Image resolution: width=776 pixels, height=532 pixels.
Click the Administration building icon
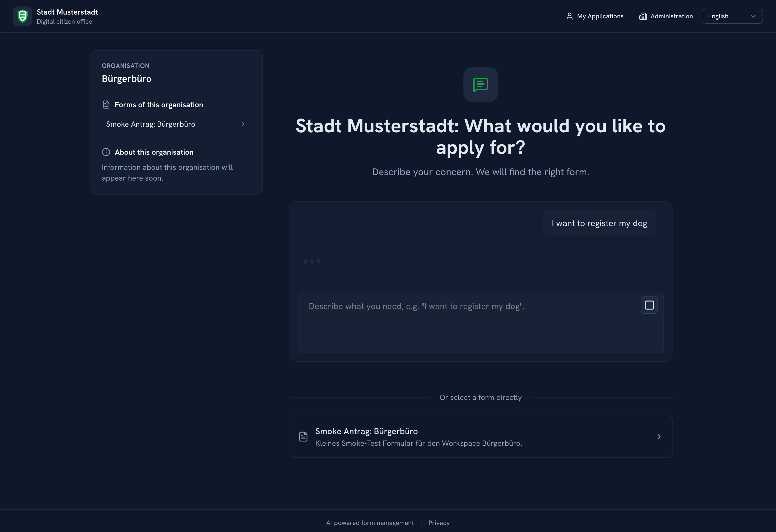pyautogui.click(x=643, y=16)
